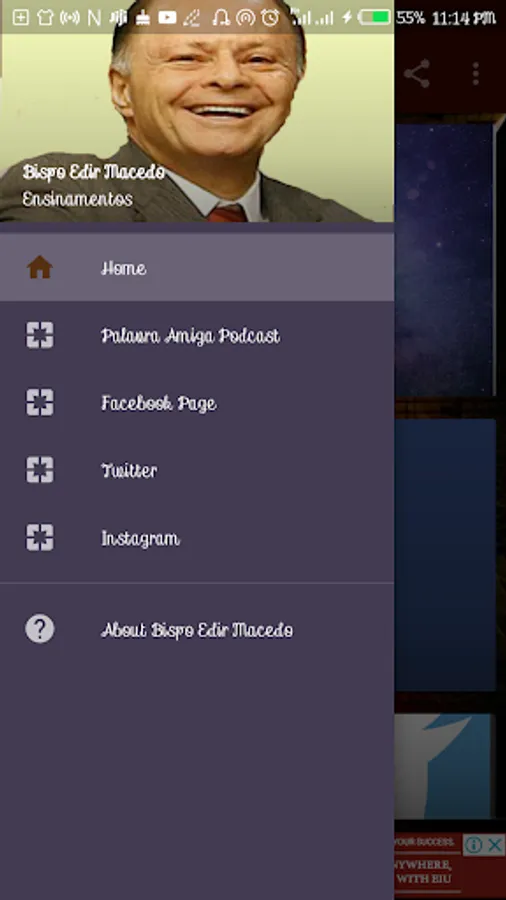
Task: Open About Bispo Edir Macedo
Action: [x=197, y=630]
